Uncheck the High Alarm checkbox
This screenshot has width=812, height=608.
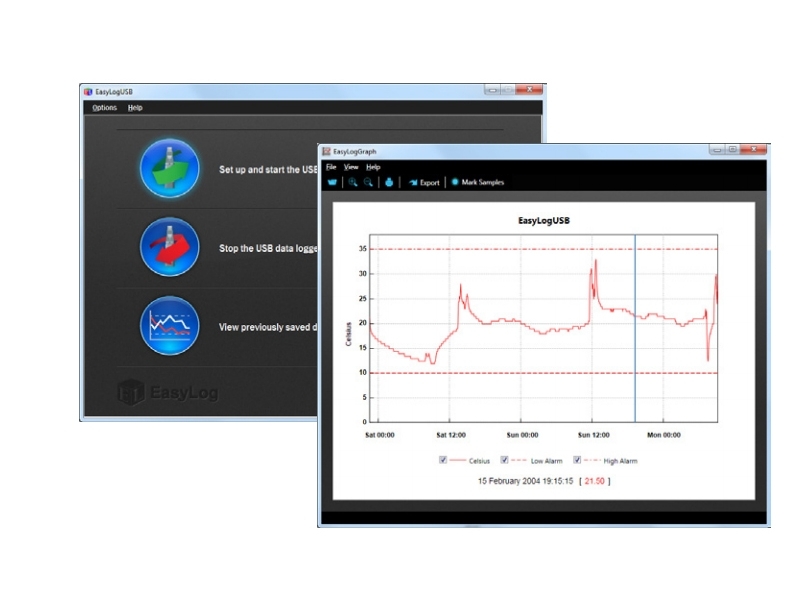(x=577, y=460)
